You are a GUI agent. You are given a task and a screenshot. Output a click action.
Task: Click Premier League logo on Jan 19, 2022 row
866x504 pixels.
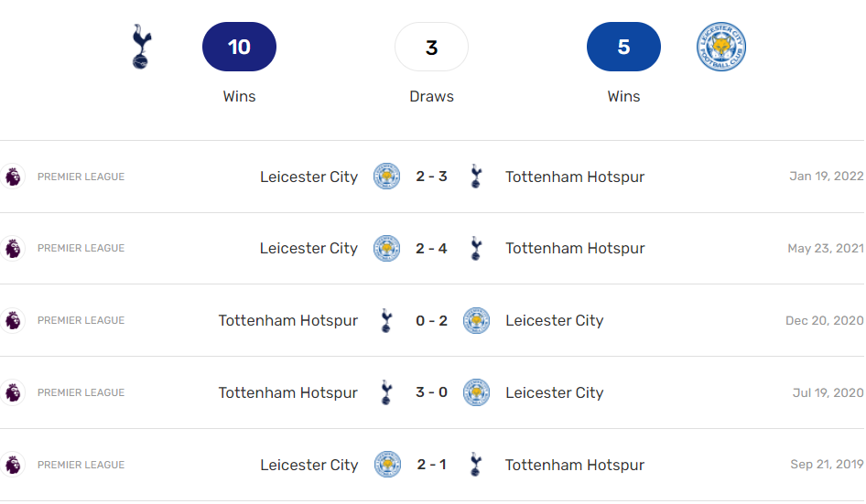[x=13, y=177]
